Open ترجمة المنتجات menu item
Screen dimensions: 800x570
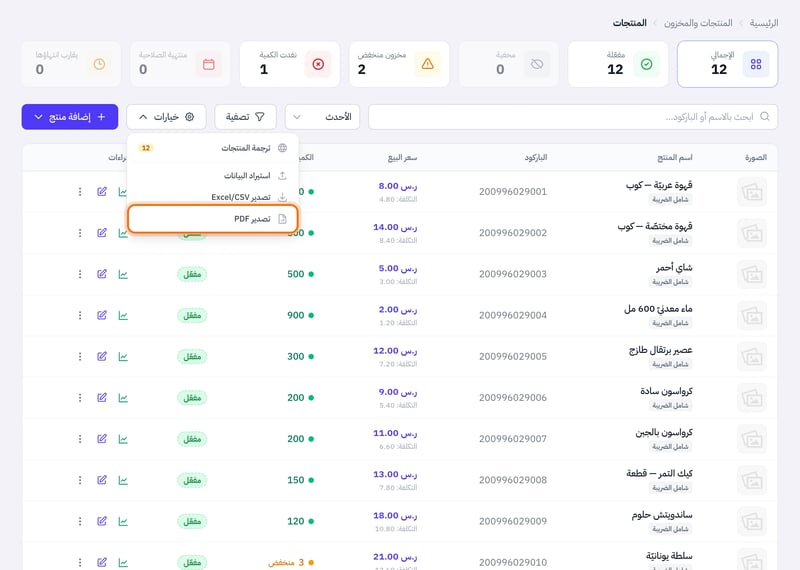pyautogui.click(x=213, y=148)
